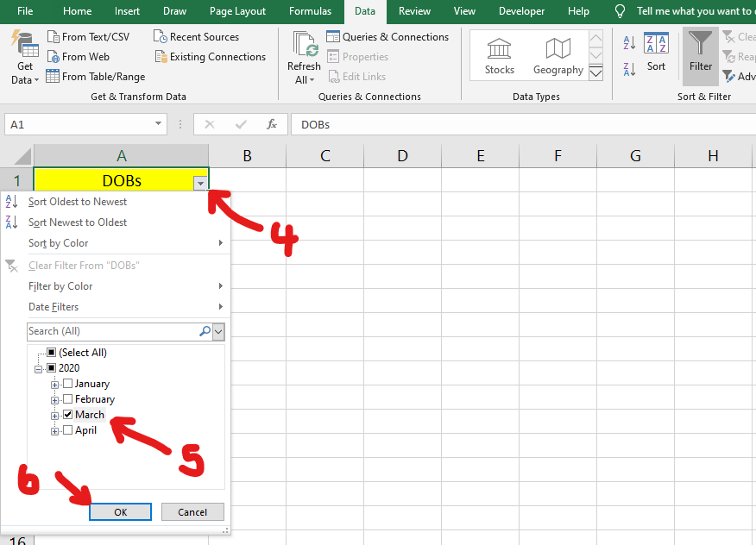Uncheck the March checkbox

coord(68,415)
